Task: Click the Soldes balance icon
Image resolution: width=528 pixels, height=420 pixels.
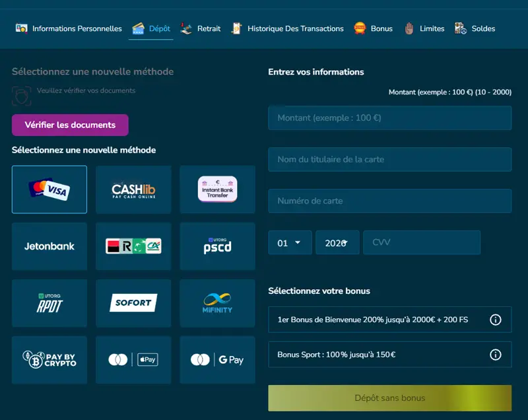Action: click(x=460, y=28)
